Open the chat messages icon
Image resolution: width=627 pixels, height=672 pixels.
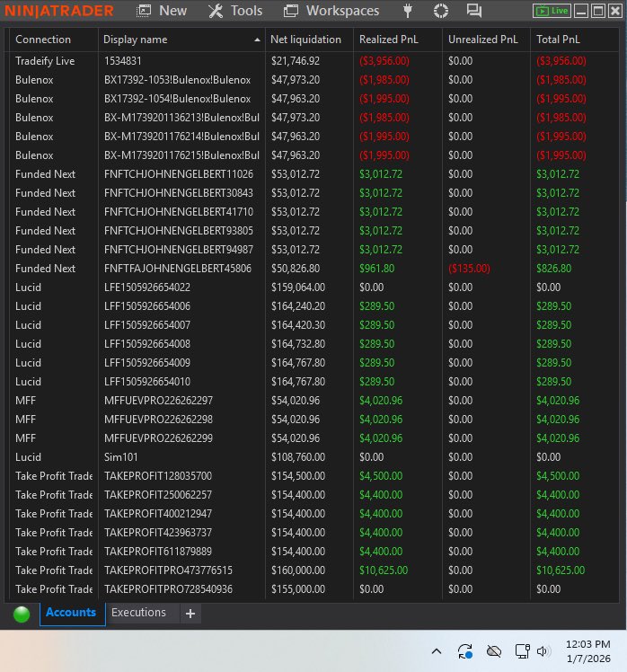474,11
